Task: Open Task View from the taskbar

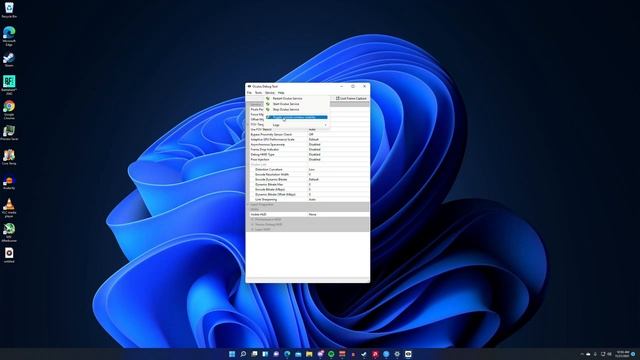Action: click(254, 354)
